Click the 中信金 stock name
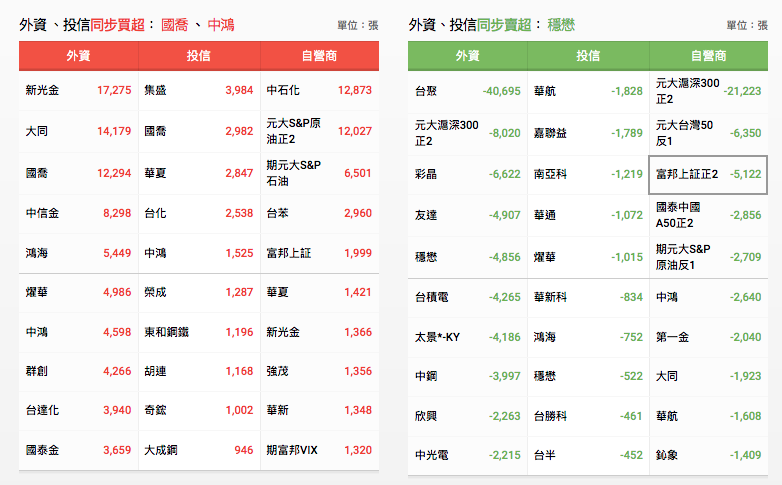The image size is (782, 485). pyautogui.click(x=42, y=214)
